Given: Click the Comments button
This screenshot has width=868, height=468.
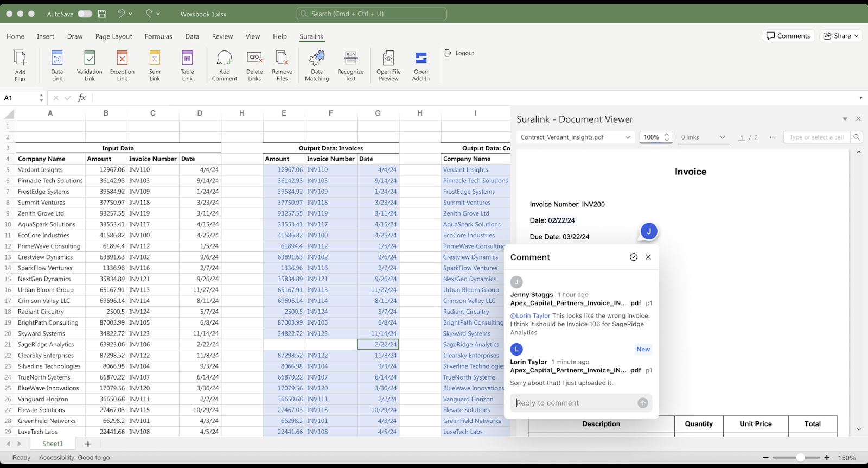Looking at the screenshot, I should tap(788, 36).
